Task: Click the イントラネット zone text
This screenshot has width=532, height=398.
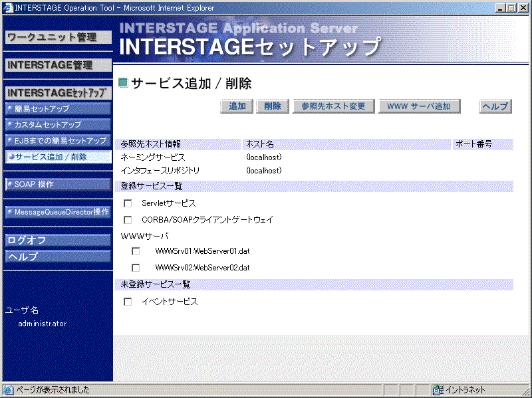Action: click(x=465, y=390)
